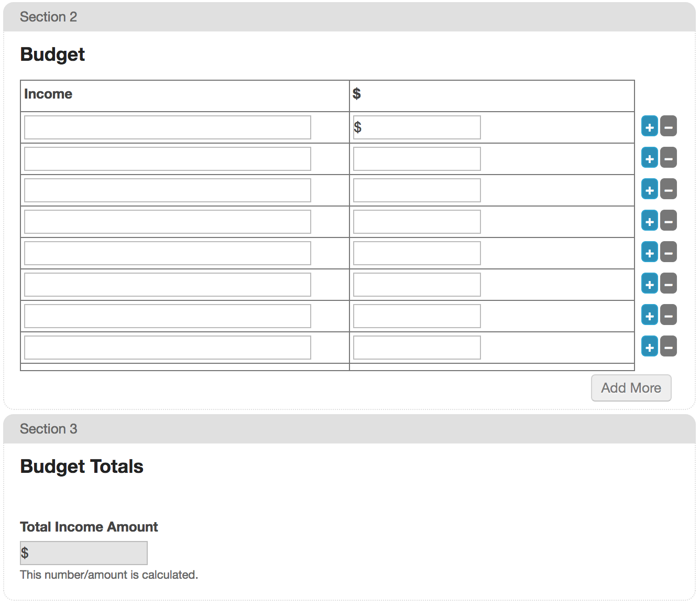This screenshot has width=700, height=606.
Task: Click the last row amount input field
Action: point(417,348)
